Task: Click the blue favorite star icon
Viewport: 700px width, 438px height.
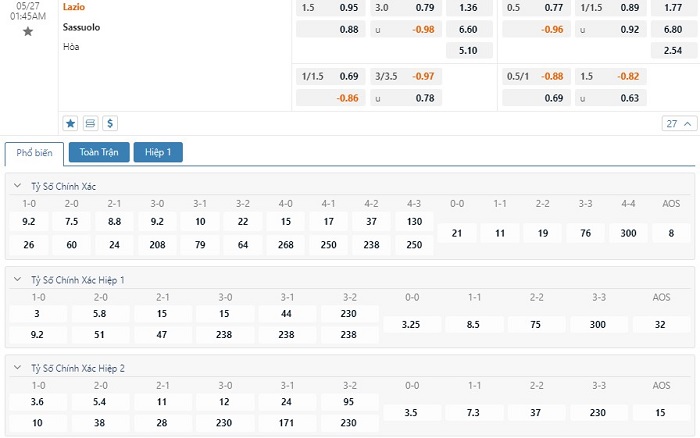Action: pos(71,123)
